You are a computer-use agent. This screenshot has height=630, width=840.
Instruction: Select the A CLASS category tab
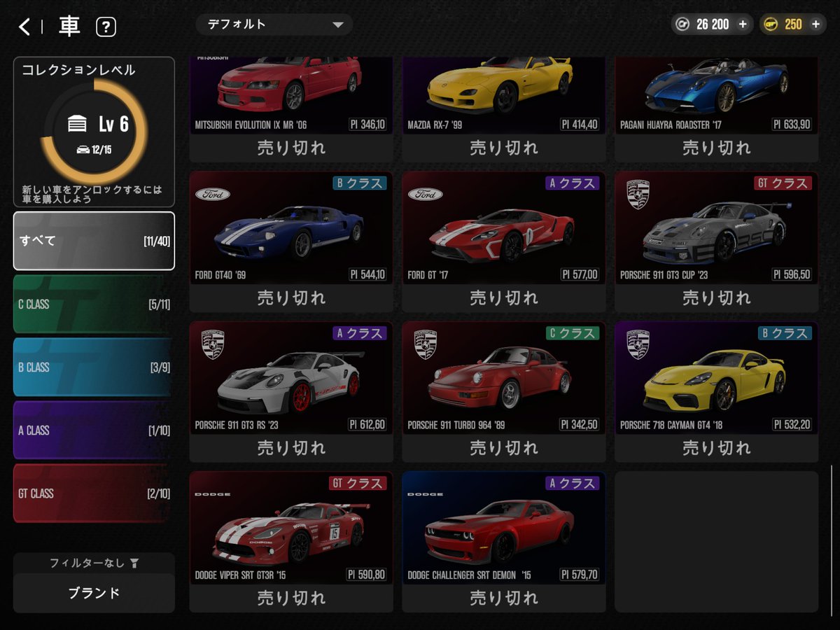click(94, 430)
